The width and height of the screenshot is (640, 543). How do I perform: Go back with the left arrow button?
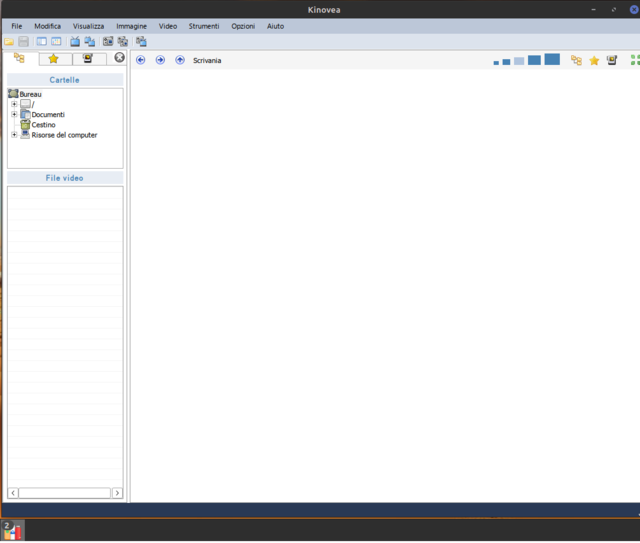[x=140, y=60]
